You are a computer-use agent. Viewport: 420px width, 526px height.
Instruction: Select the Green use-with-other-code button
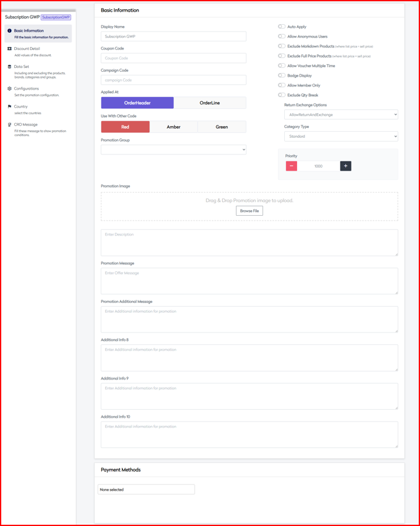click(222, 127)
